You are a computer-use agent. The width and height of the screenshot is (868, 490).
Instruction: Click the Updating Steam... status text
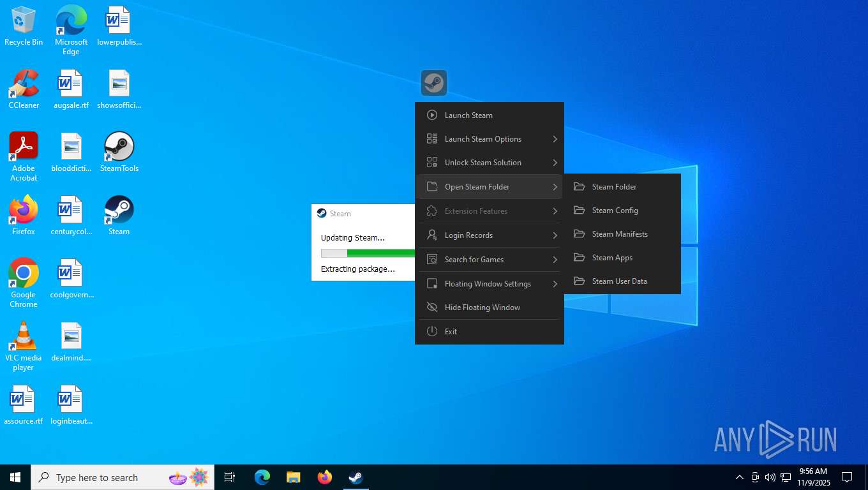353,237
